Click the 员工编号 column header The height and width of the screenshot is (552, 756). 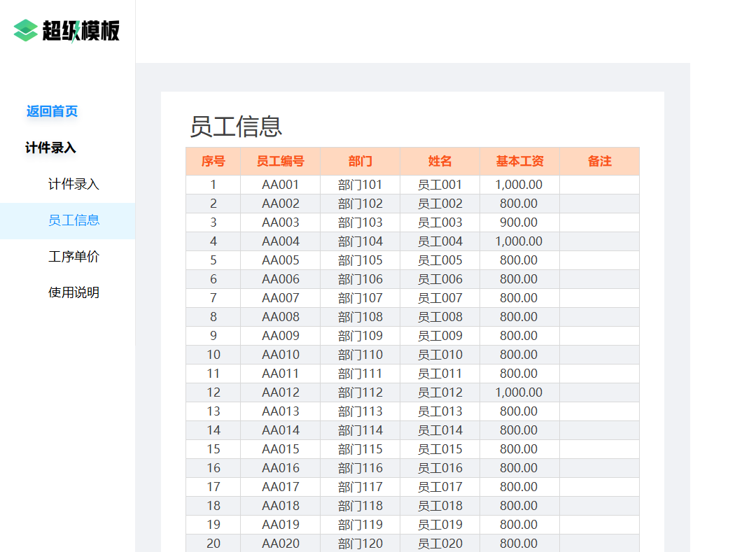click(280, 162)
